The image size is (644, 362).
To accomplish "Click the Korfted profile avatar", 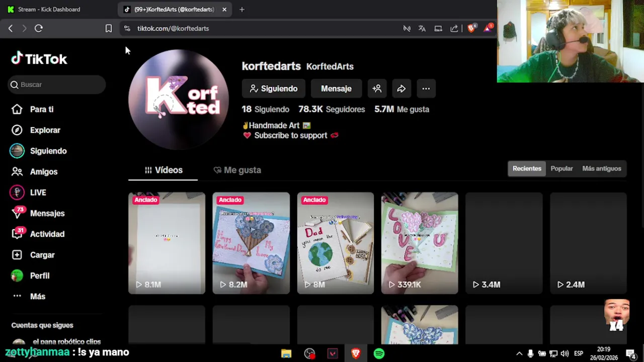I will tap(179, 100).
